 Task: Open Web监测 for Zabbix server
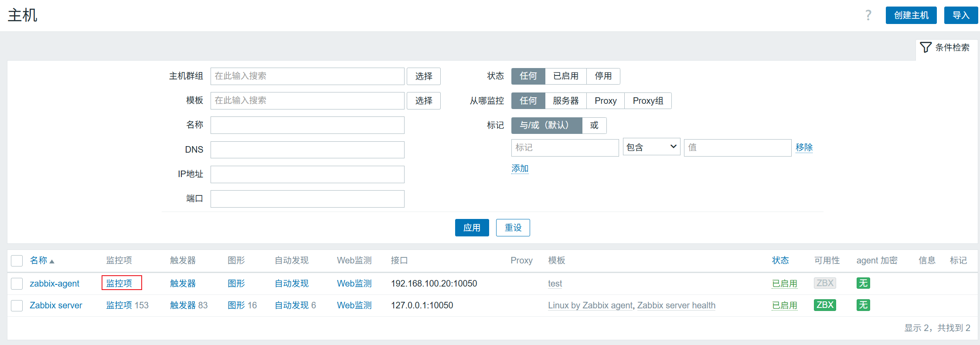(354, 305)
